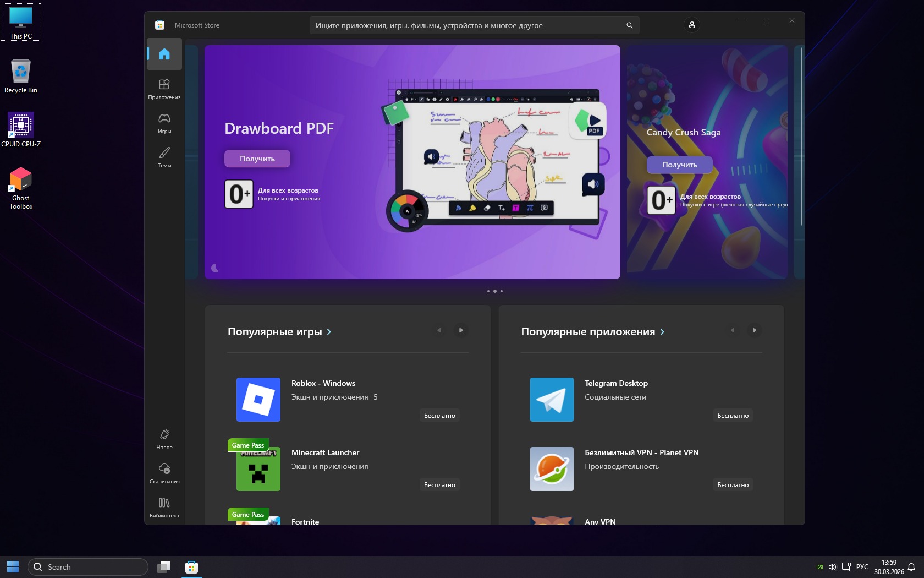Click Получить button for Drawboard PDF
924x578 pixels.
[257, 159]
